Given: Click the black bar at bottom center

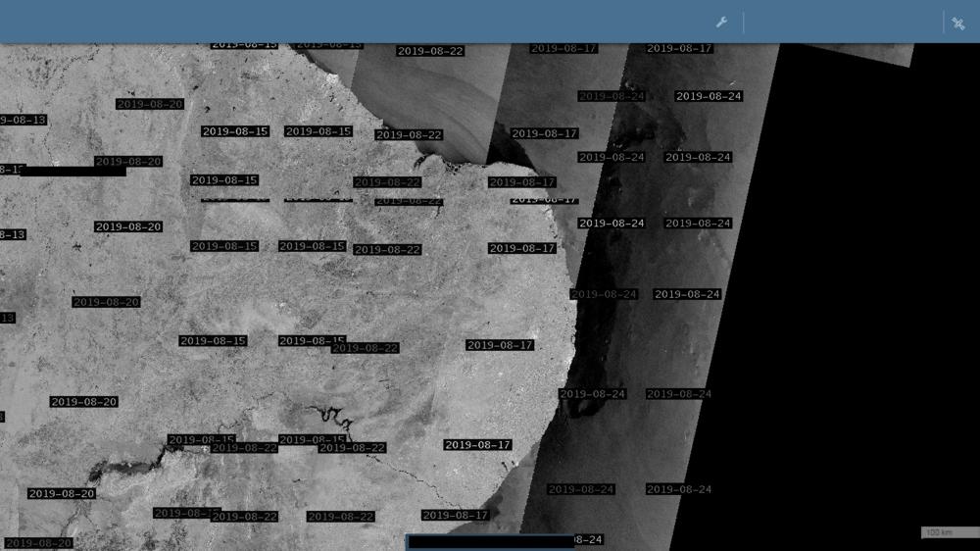Looking at the screenshot, I should point(490,541).
